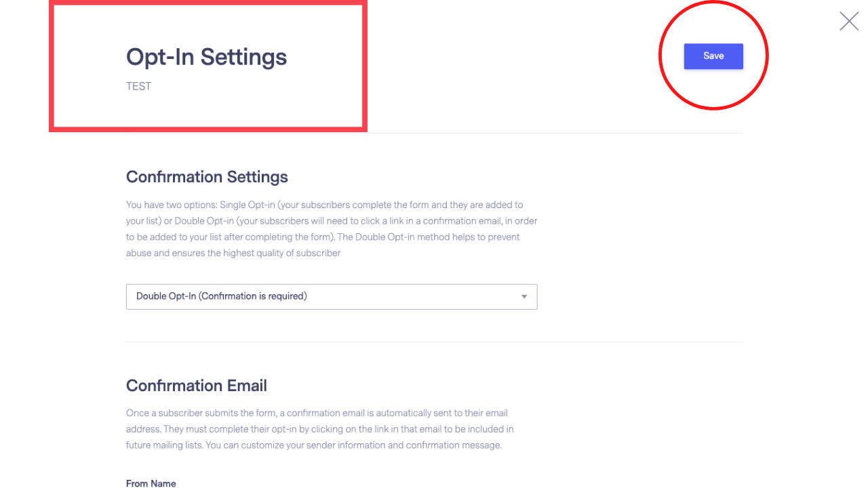Viewport: 868px width, 488px height.
Task: Click the Confirmation Email section heading
Action: pyautogui.click(x=197, y=386)
